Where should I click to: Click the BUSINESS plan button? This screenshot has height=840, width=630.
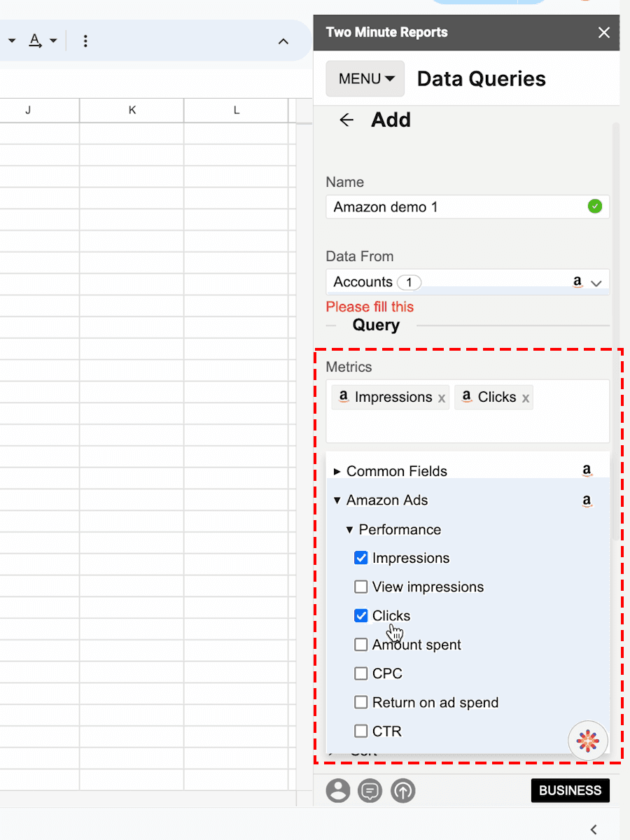pos(570,790)
